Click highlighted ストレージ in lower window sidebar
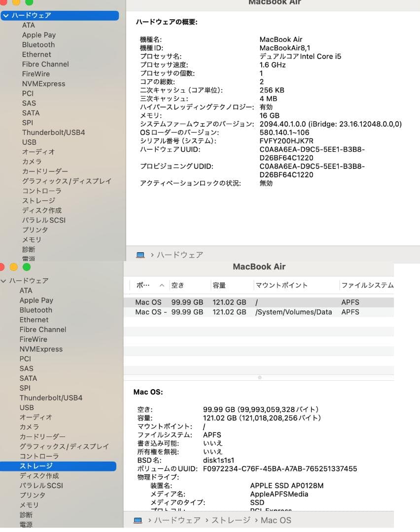Viewport: 420px width, 532px height. pos(58,466)
